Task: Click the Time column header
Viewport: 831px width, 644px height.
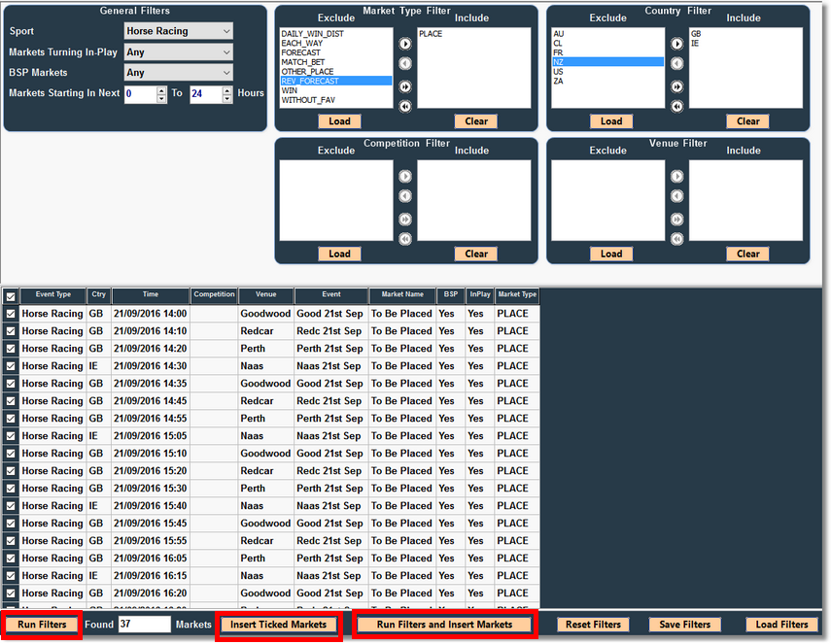Action: [150, 295]
